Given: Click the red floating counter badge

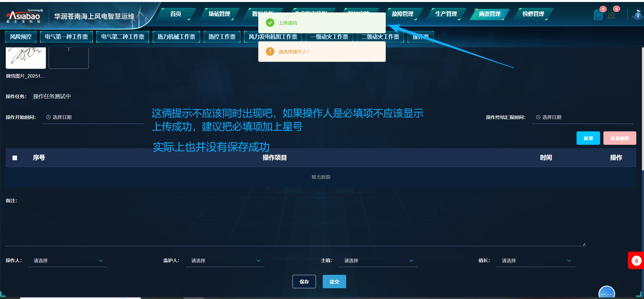Looking at the screenshot, I should coord(636,261).
